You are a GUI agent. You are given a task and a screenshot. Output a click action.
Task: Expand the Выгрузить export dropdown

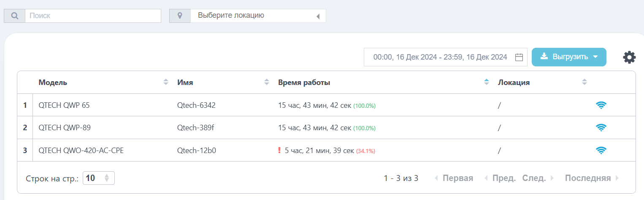(569, 57)
